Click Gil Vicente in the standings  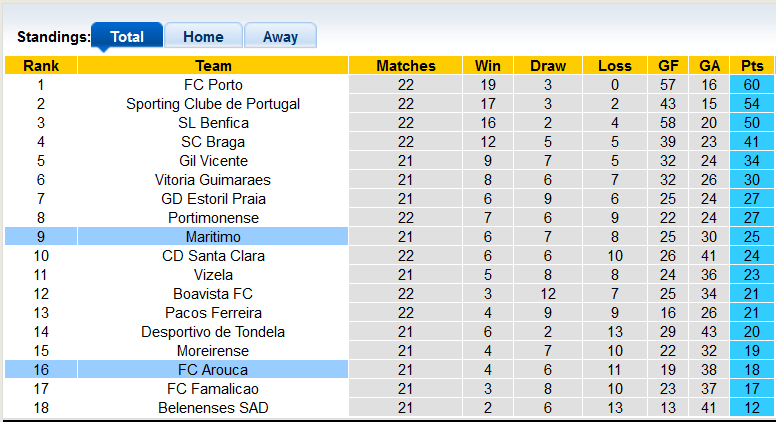click(x=213, y=161)
